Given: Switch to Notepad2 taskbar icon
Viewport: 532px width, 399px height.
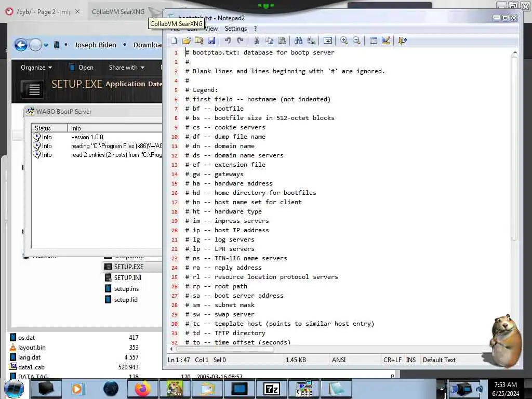Looking at the screenshot, I should point(336,389).
